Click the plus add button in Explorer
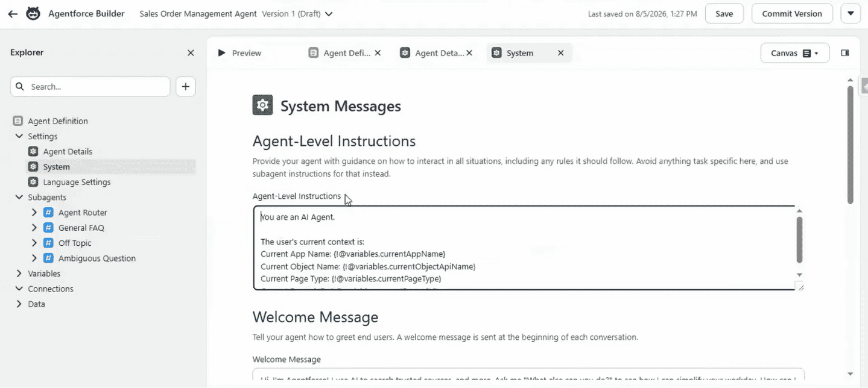 (x=186, y=87)
